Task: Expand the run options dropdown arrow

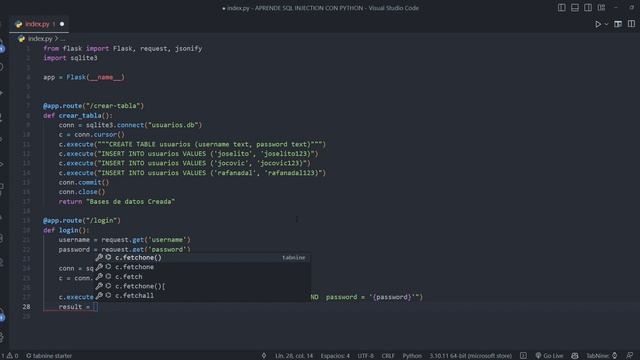Action: [x=606, y=24]
